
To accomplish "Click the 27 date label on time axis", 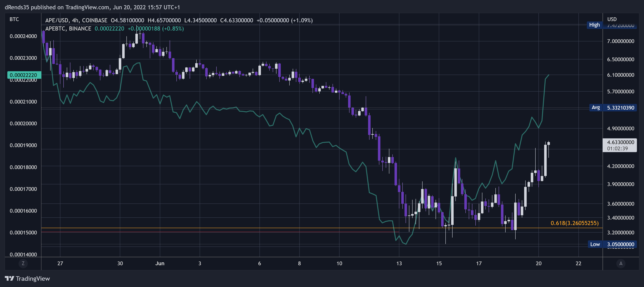I will pyautogui.click(x=60, y=263).
